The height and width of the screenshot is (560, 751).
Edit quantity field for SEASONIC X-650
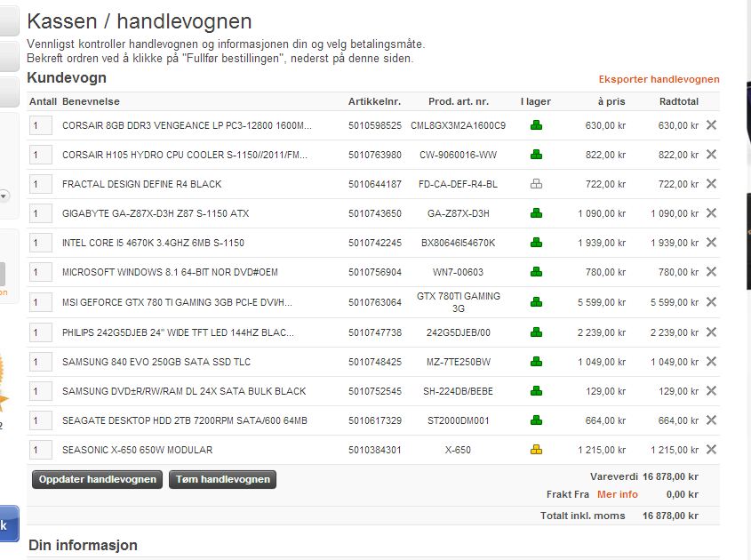click(41, 451)
